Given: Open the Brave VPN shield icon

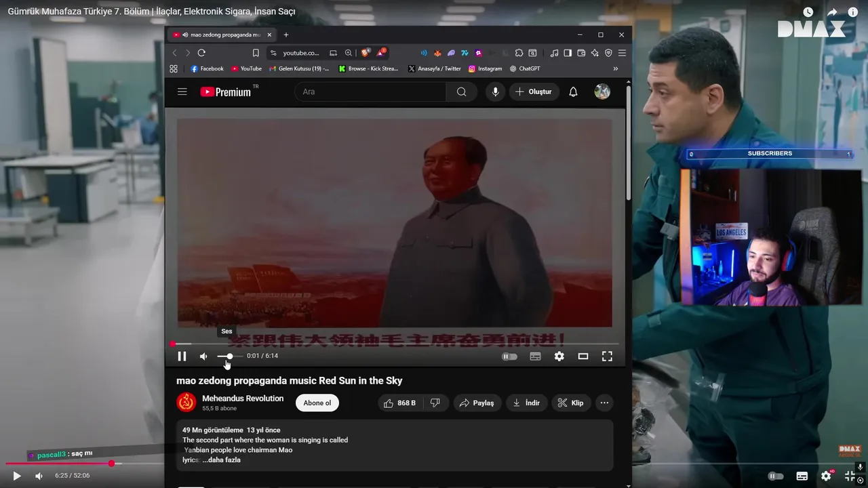Looking at the screenshot, I should (608, 53).
